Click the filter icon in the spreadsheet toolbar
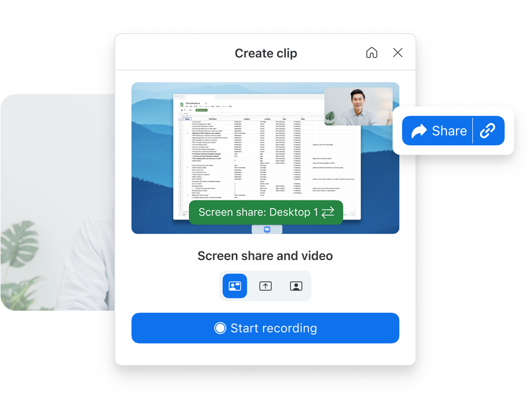 (185, 110)
